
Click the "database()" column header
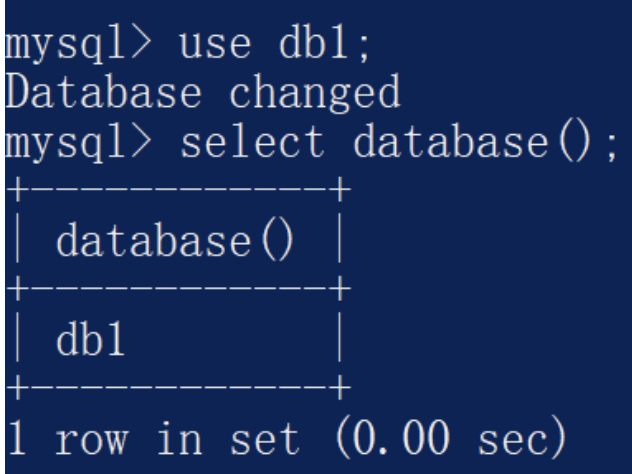[x=176, y=240]
